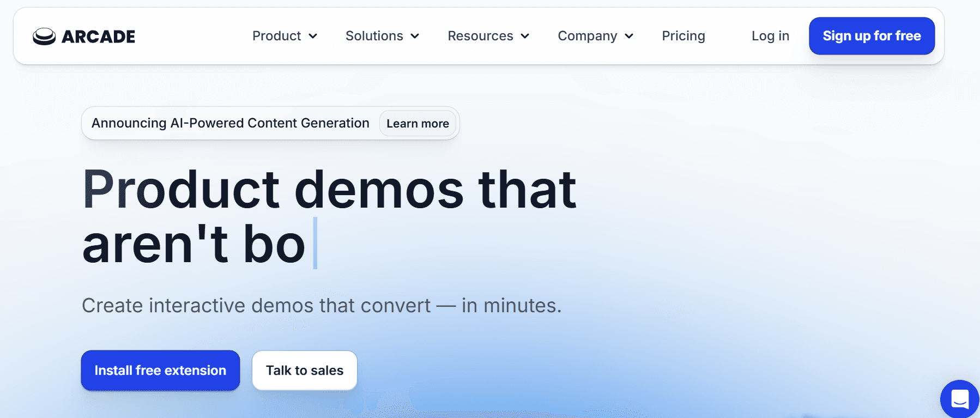Expand the chevron next to Resources
This screenshot has width=980, height=418.
coord(525,37)
